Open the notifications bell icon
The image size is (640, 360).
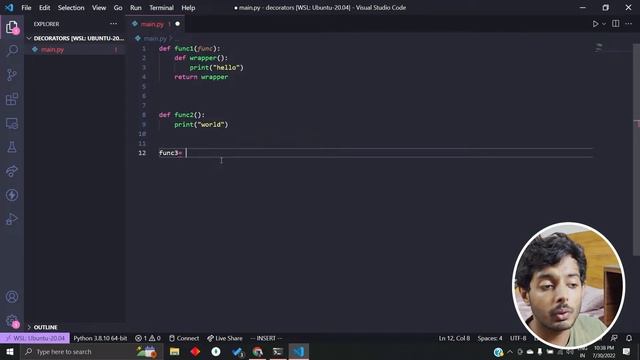[629, 338]
